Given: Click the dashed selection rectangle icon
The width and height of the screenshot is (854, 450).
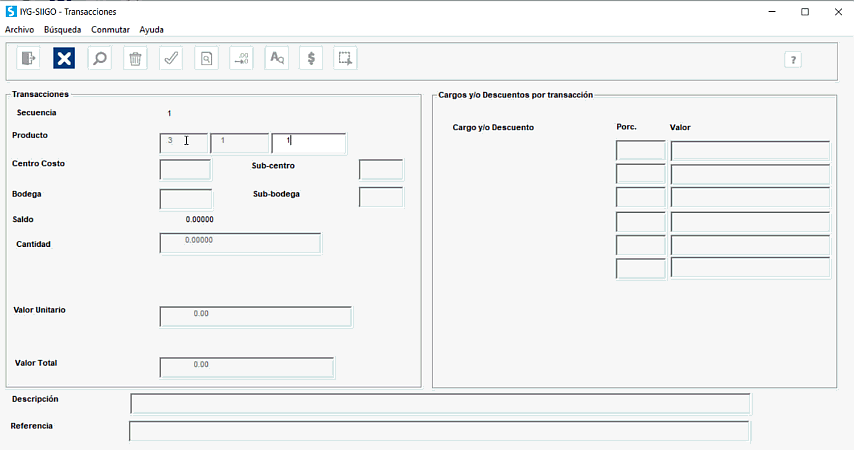Looking at the screenshot, I should (345, 58).
